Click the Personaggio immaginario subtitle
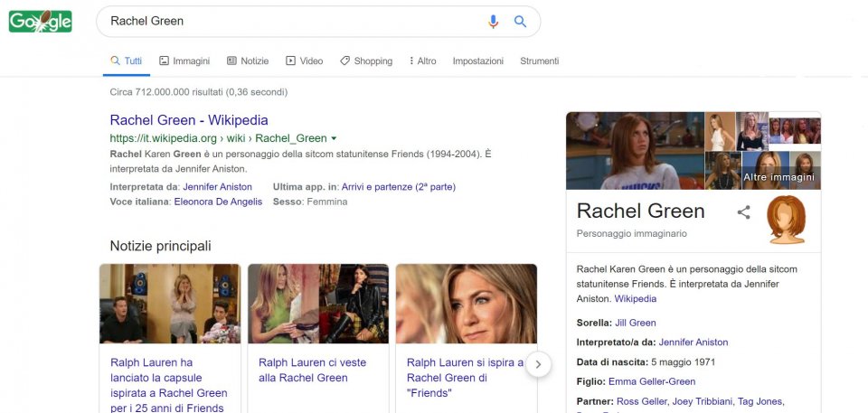Screen dimensions: 868x413 pyautogui.click(x=632, y=234)
